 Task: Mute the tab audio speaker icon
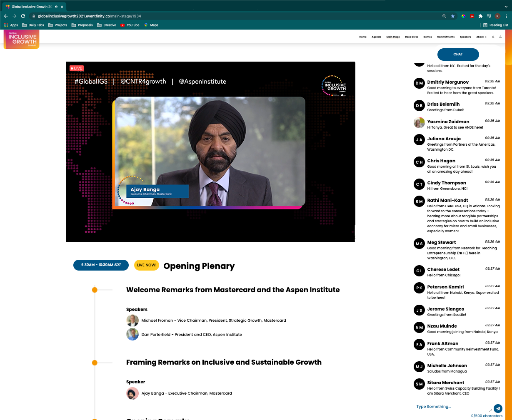point(56,7)
